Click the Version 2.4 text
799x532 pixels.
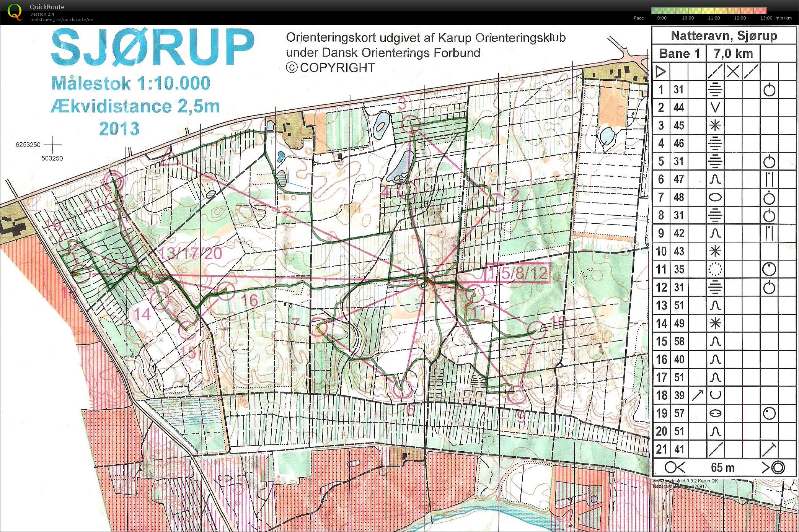tap(42, 14)
